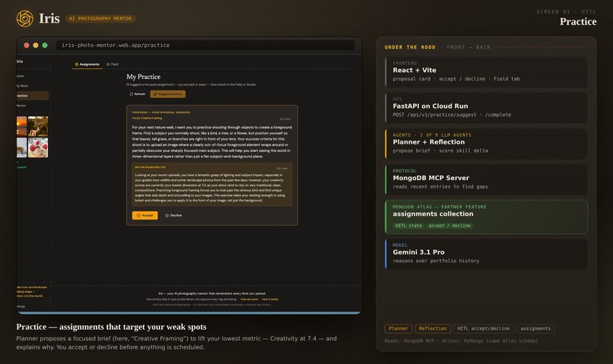
Task: Click the Refresh button
Action: (x=137, y=94)
